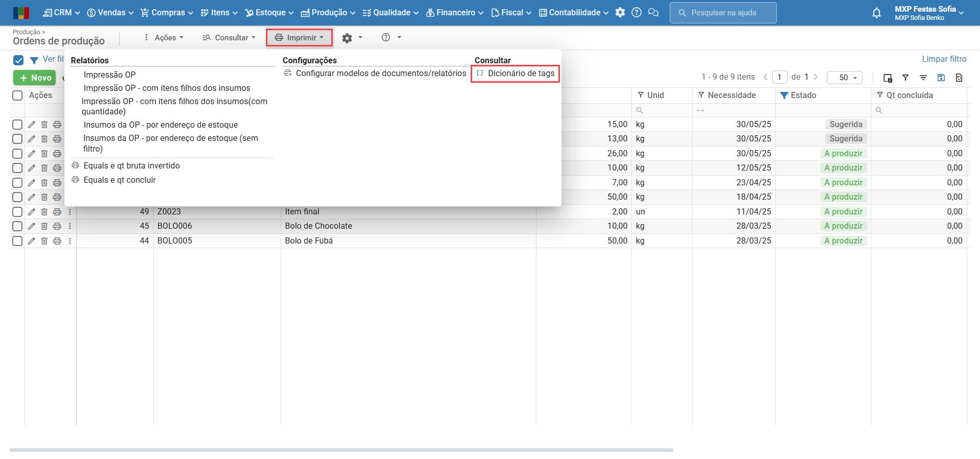Screen dimensions: 980x459
Task: Open the global settings gear in top bar
Action: tap(620, 13)
